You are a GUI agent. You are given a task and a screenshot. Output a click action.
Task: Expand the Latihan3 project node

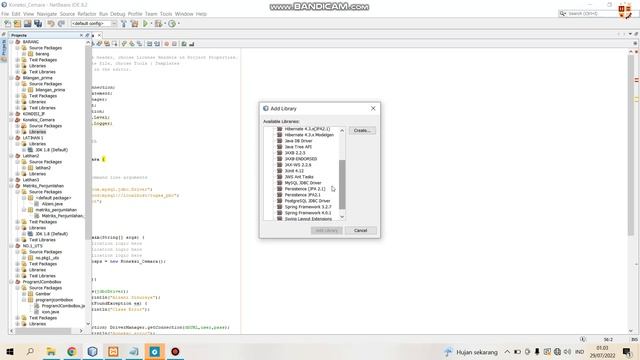pyautogui.click(x=11, y=180)
